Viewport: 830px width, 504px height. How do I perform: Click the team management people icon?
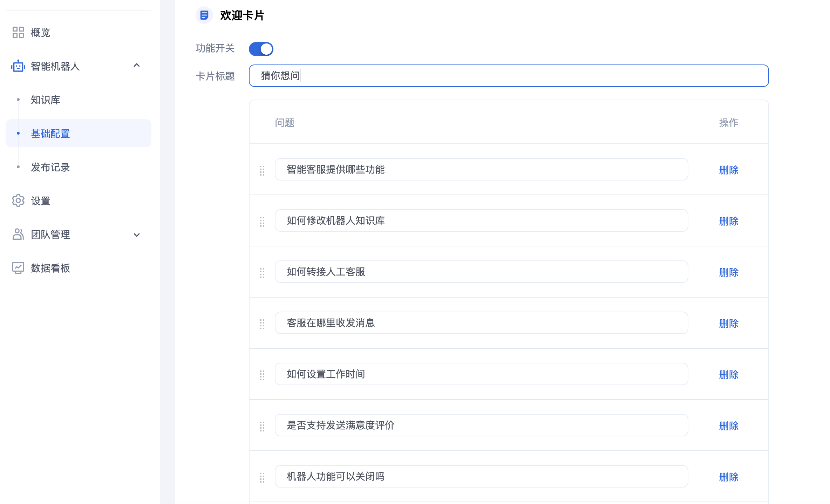(18, 234)
